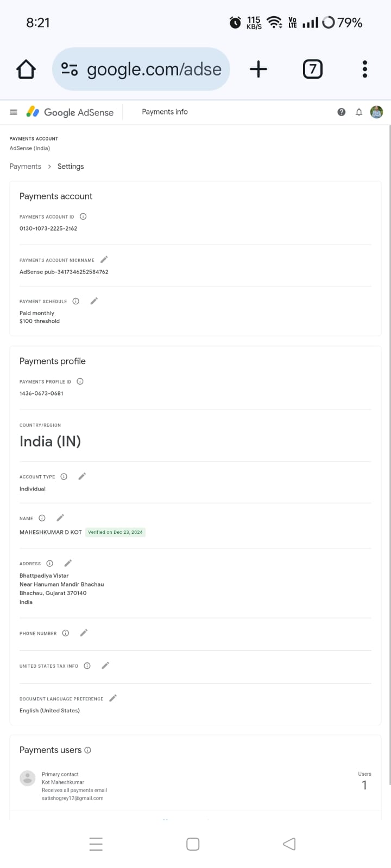Show info about Payments users
The height and width of the screenshot is (868, 391).
point(88,750)
